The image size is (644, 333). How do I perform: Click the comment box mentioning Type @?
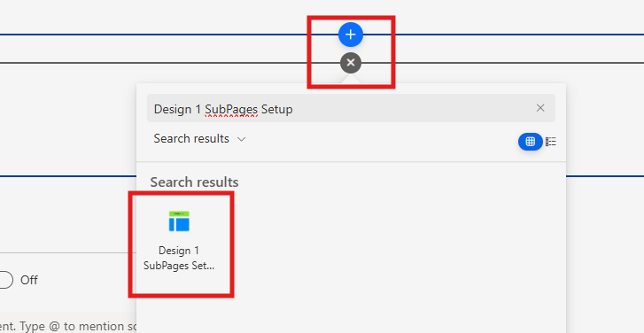click(68, 327)
